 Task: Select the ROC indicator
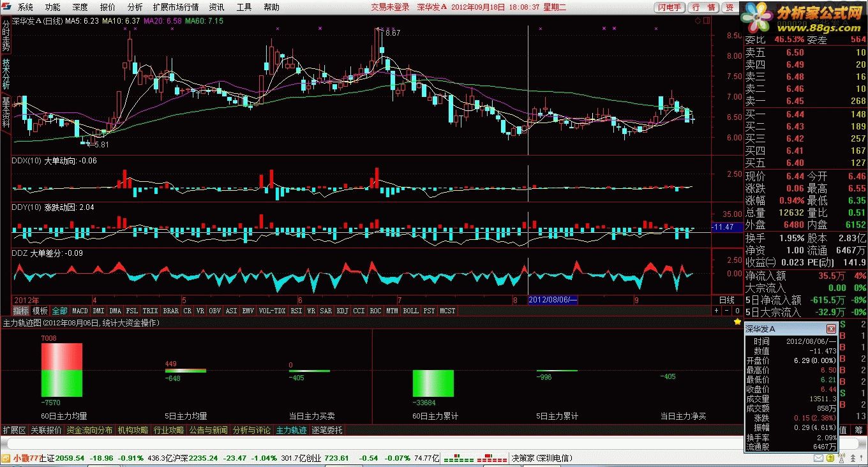coord(375,311)
